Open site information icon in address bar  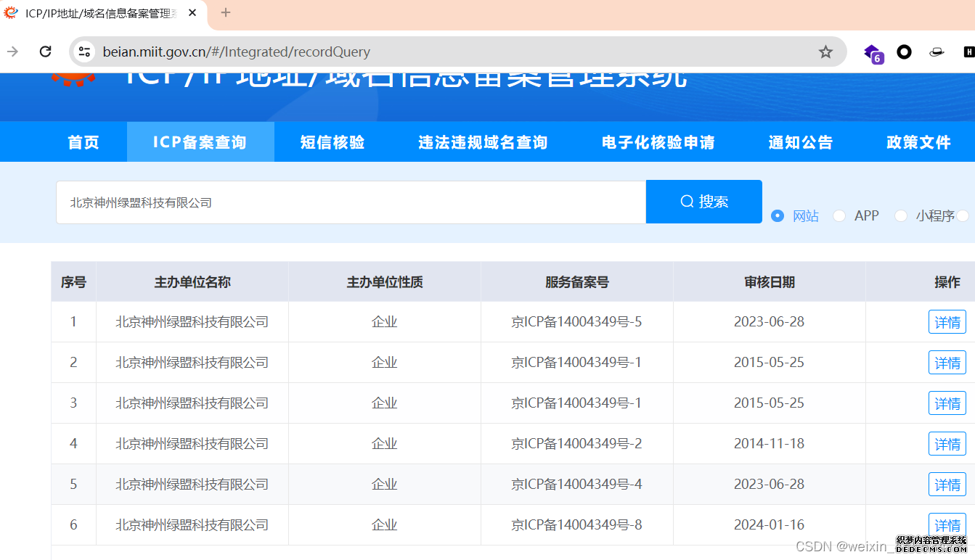tap(85, 52)
